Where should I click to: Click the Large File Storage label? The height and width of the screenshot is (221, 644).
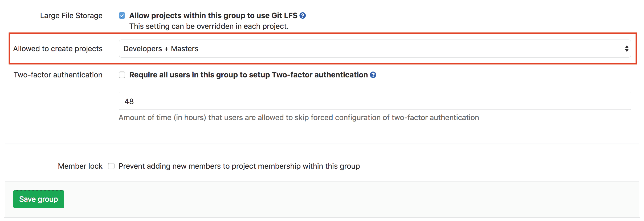[71, 15]
